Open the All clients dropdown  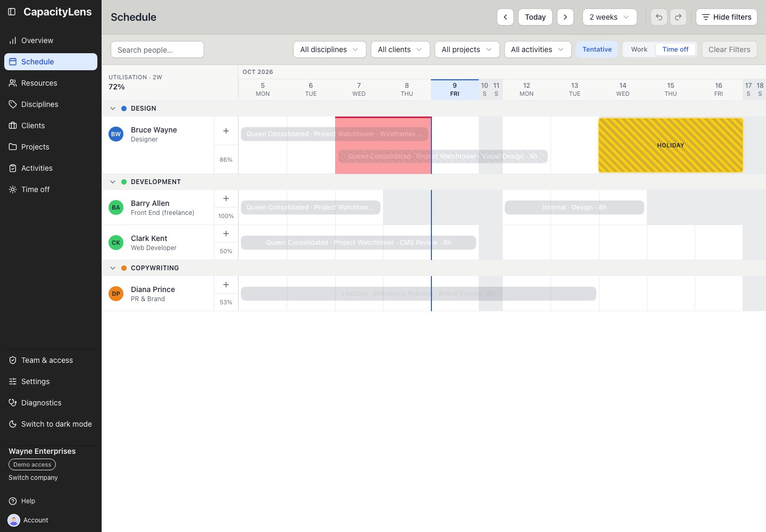(x=400, y=49)
